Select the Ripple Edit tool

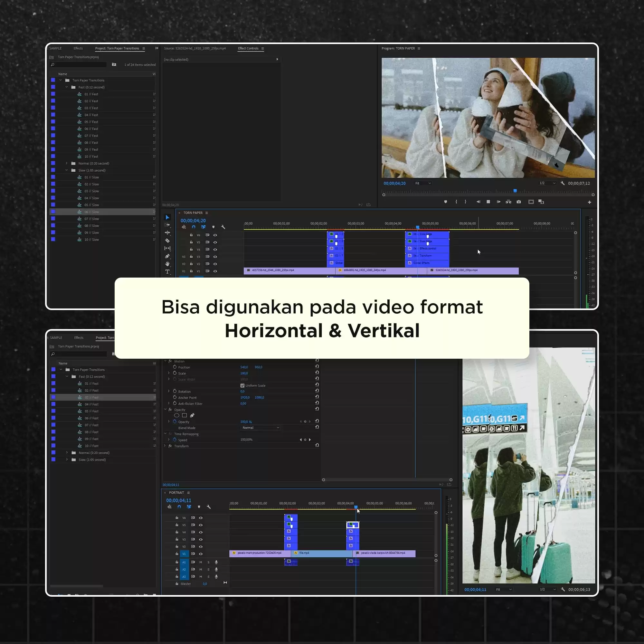point(167,233)
